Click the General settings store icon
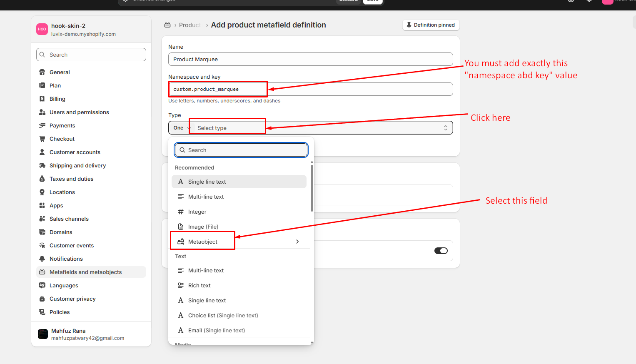 [42, 72]
